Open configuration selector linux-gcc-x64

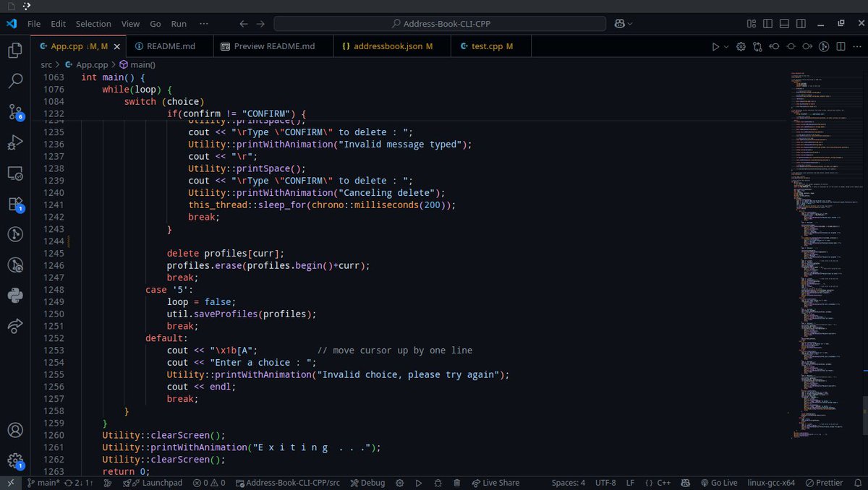(772, 483)
